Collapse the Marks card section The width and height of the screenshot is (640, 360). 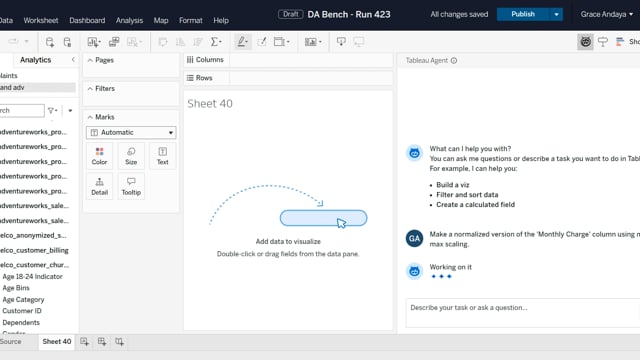point(90,117)
